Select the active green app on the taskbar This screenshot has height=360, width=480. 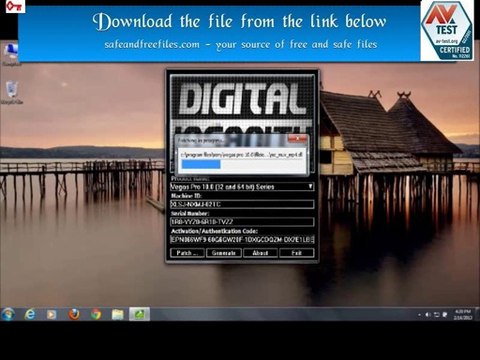(x=139, y=314)
